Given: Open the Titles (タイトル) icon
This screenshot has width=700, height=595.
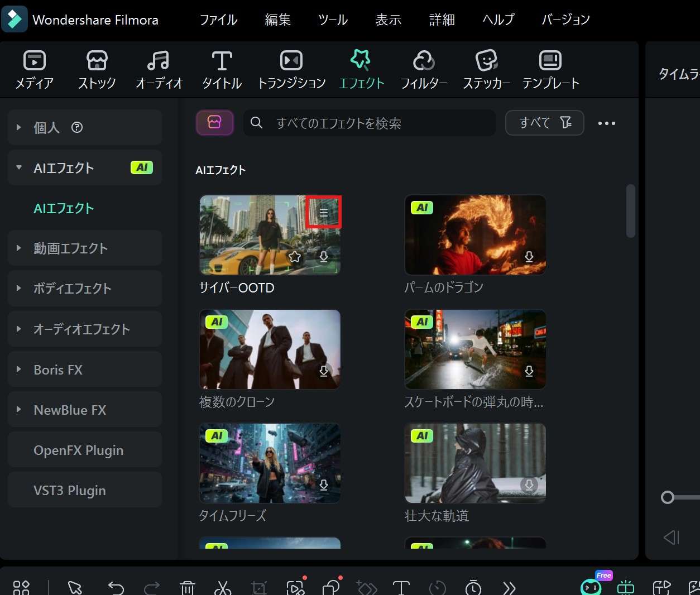Looking at the screenshot, I should click(222, 60).
